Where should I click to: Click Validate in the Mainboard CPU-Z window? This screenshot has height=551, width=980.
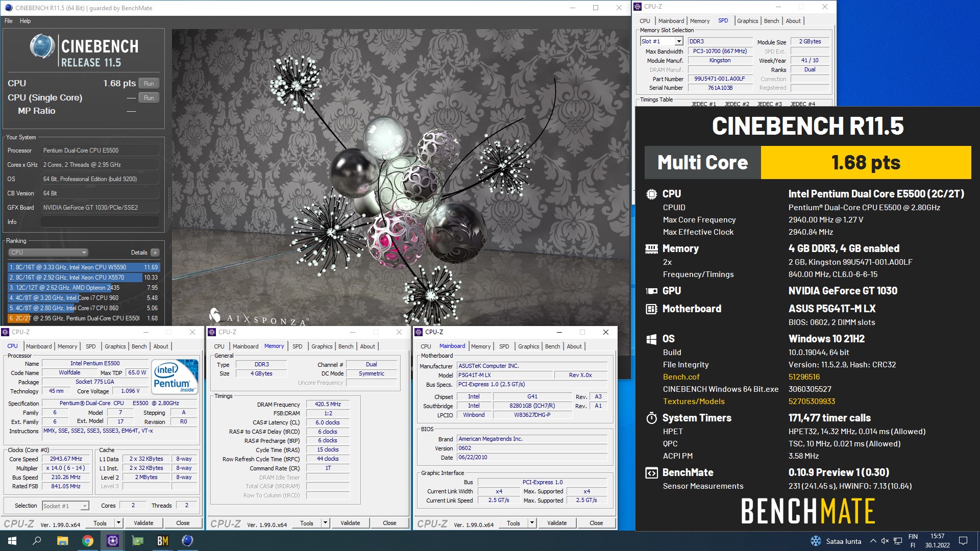pos(557,523)
